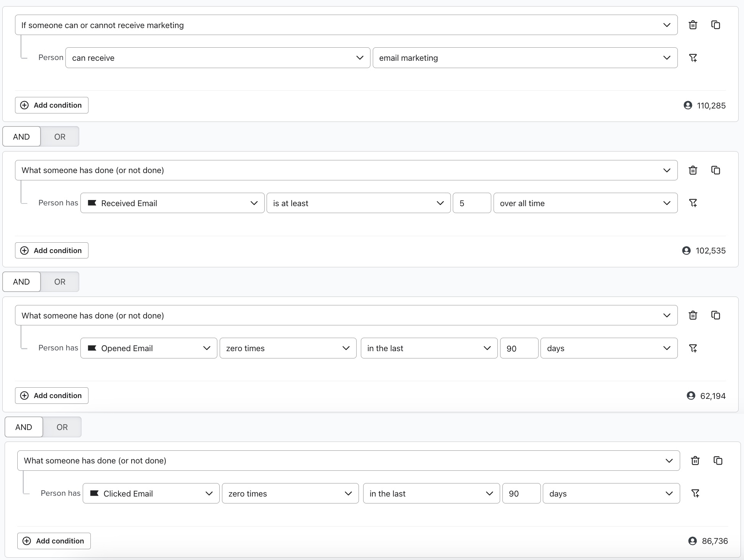This screenshot has width=744, height=560.
Task: Add filter to Opened Email condition
Action: click(693, 348)
